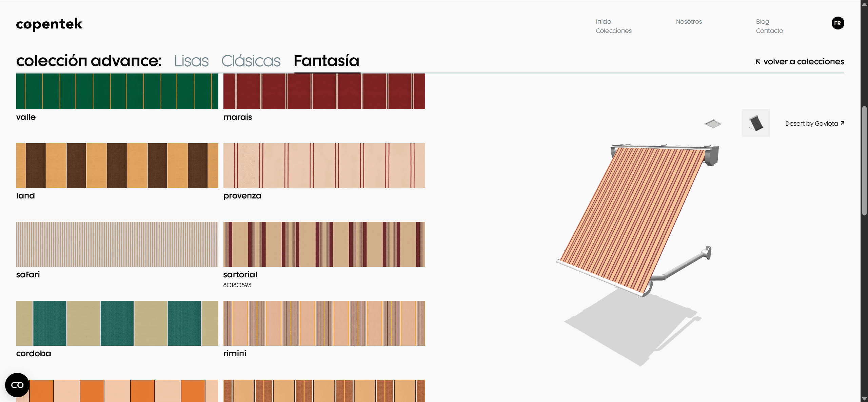Open the CO chat bubble in bottom corner
This screenshot has width=868, height=402.
(17, 385)
